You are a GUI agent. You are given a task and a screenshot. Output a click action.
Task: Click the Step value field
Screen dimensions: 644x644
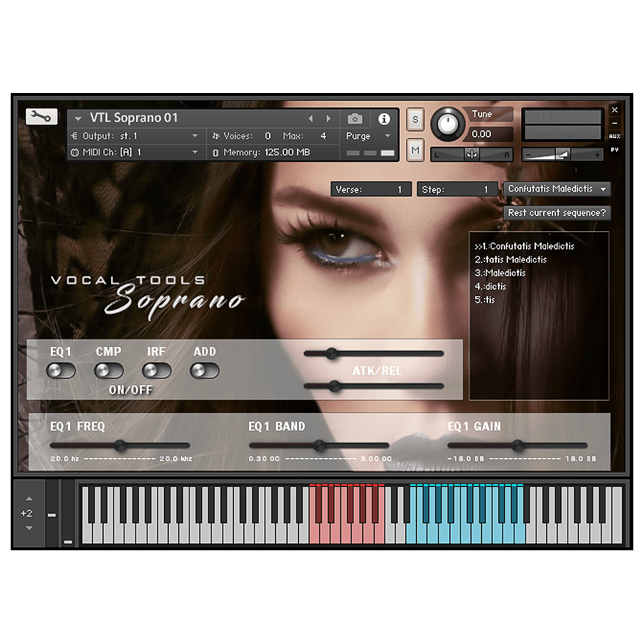pyautogui.click(x=457, y=190)
